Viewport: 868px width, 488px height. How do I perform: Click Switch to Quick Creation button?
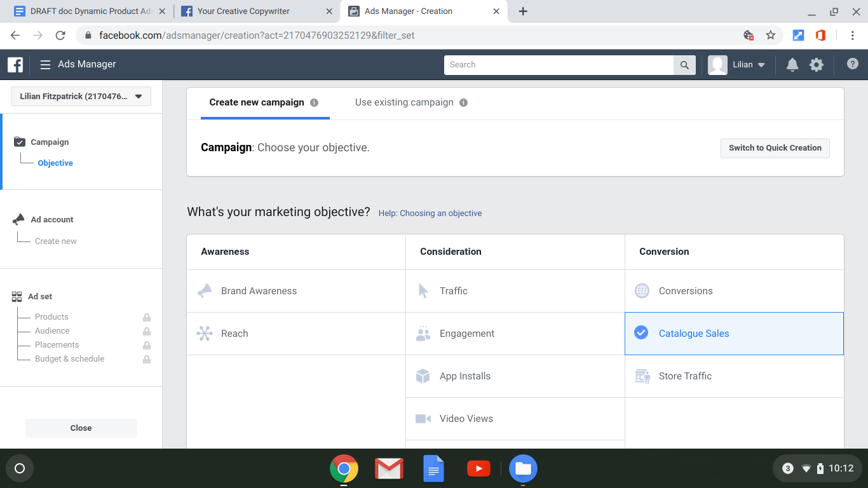coord(775,147)
